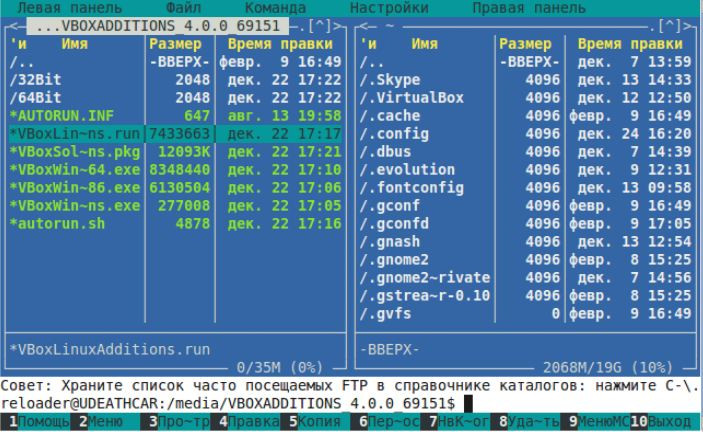Sort left panel by Имя column
Viewport: 703px width, 432px height.
click(74, 44)
